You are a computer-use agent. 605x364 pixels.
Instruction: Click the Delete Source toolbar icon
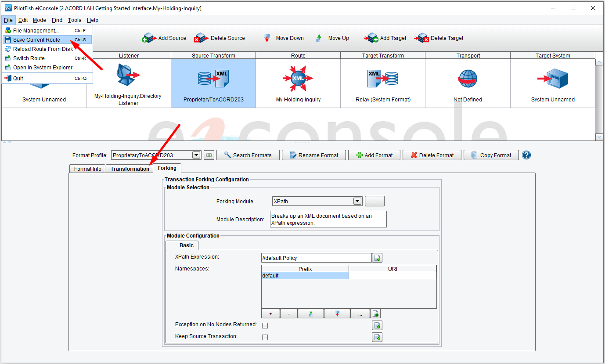(x=202, y=38)
